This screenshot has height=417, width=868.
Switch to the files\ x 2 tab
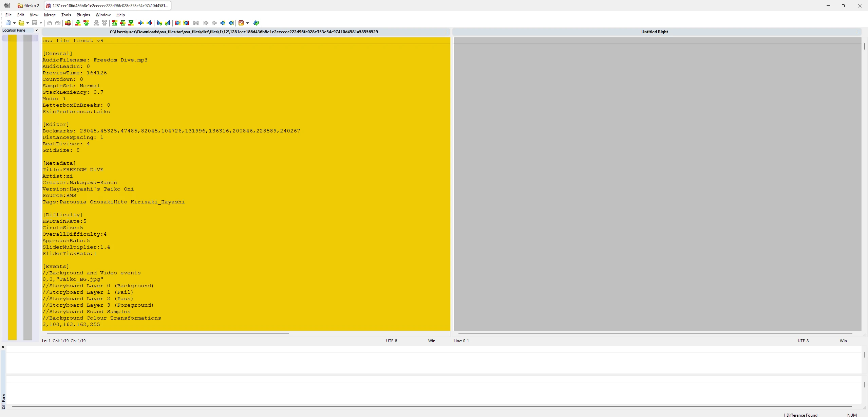coord(29,6)
